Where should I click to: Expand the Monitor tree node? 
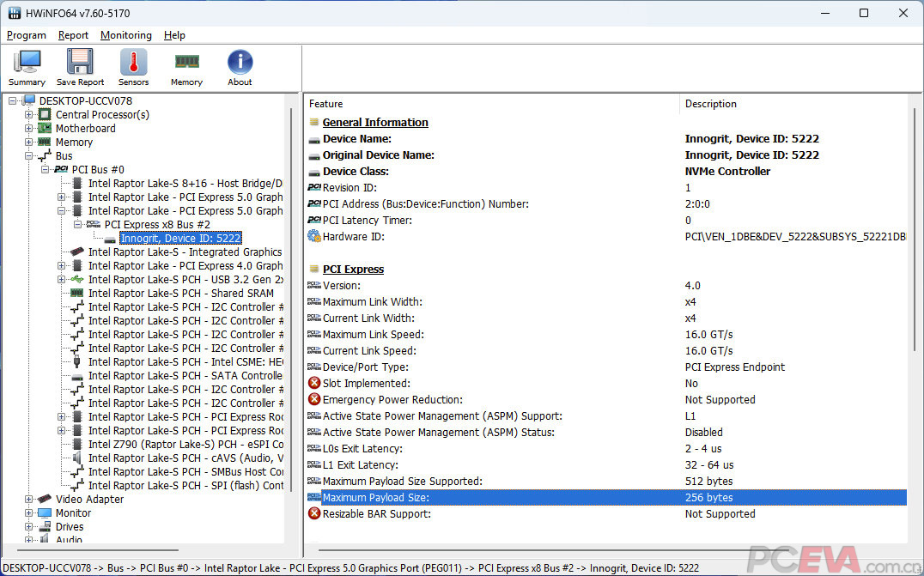(29, 513)
